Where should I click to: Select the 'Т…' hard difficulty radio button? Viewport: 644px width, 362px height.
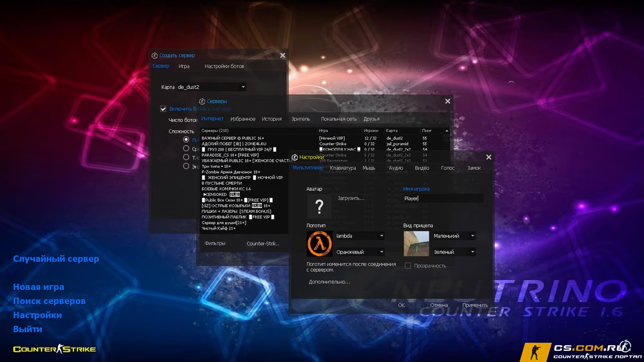(x=186, y=157)
